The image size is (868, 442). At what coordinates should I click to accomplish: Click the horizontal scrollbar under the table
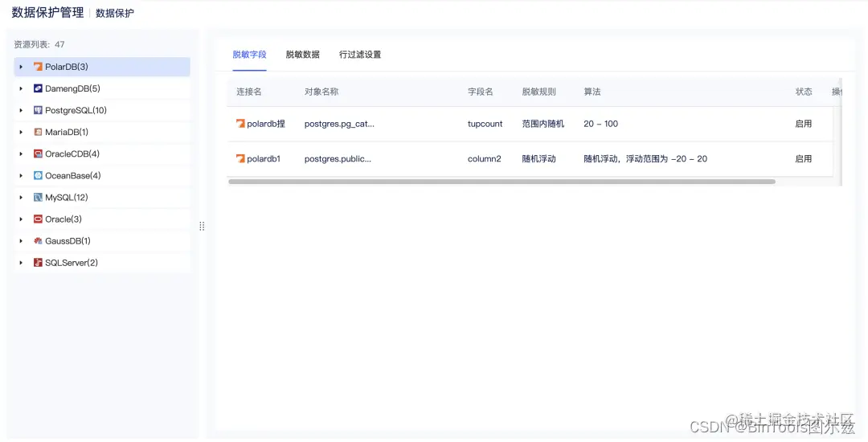click(502, 182)
